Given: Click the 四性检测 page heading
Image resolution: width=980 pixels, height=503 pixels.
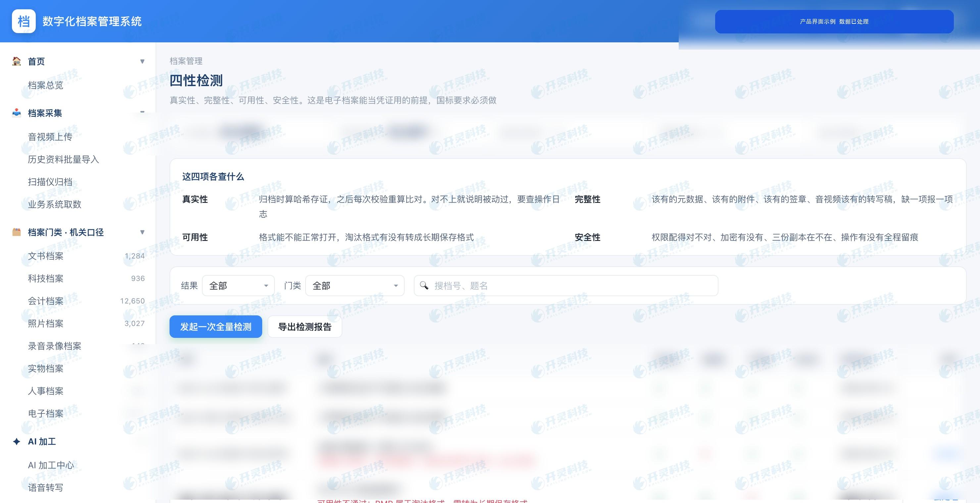Looking at the screenshot, I should [x=196, y=80].
